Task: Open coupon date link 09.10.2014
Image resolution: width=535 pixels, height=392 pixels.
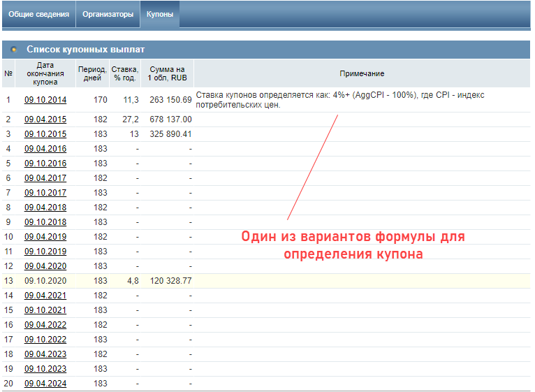Action: point(45,100)
